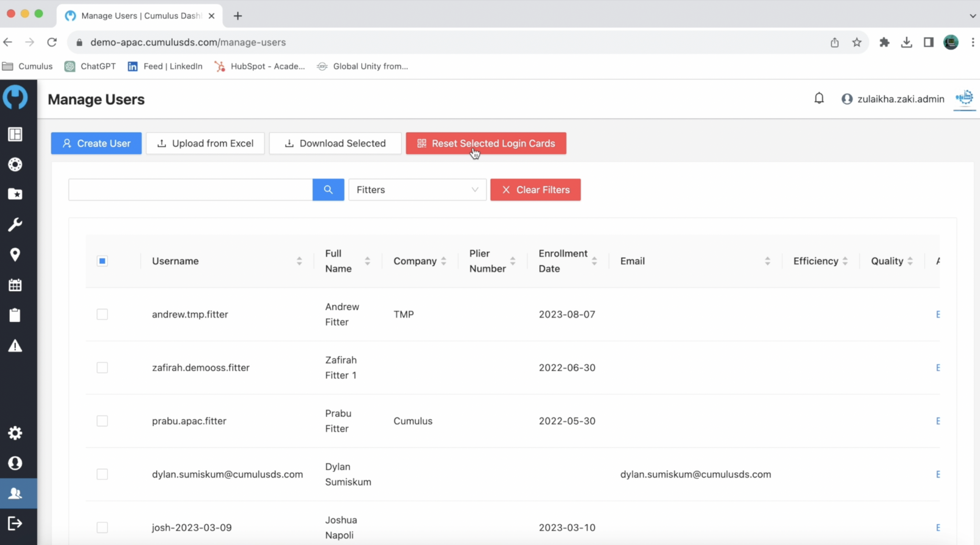Open the calendar icon in sidebar
980x545 pixels.
tap(15, 284)
